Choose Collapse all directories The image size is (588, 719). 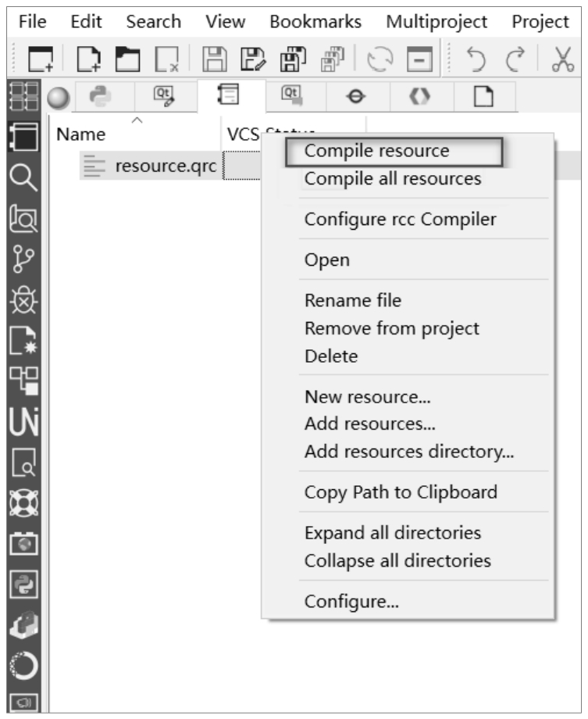point(397,561)
